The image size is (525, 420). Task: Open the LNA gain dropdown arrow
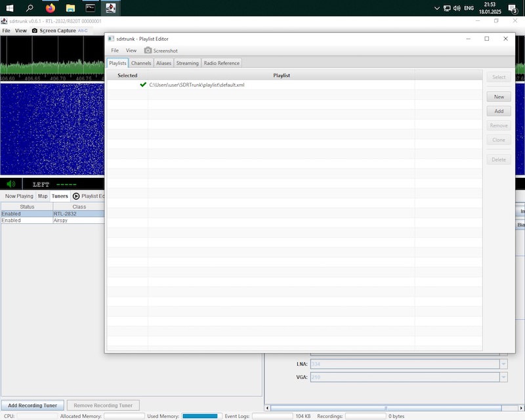(x=503, y=364)
